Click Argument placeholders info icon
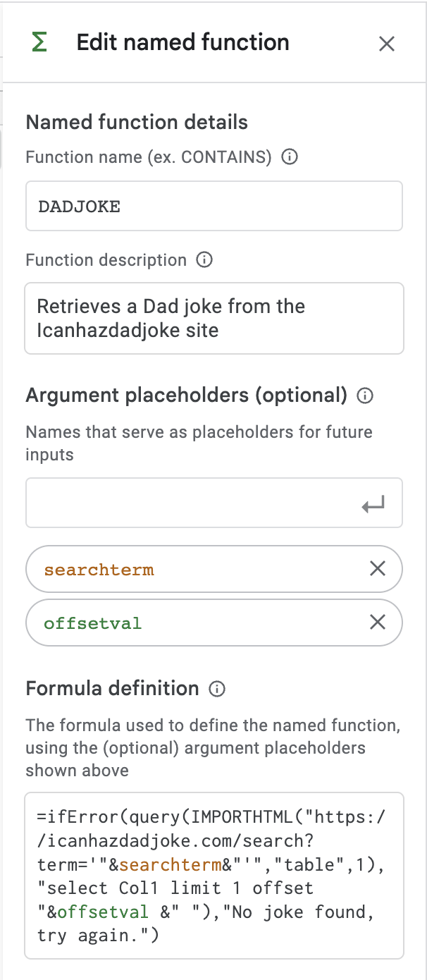Screen dimensions: 427x980 click(365, 396)
